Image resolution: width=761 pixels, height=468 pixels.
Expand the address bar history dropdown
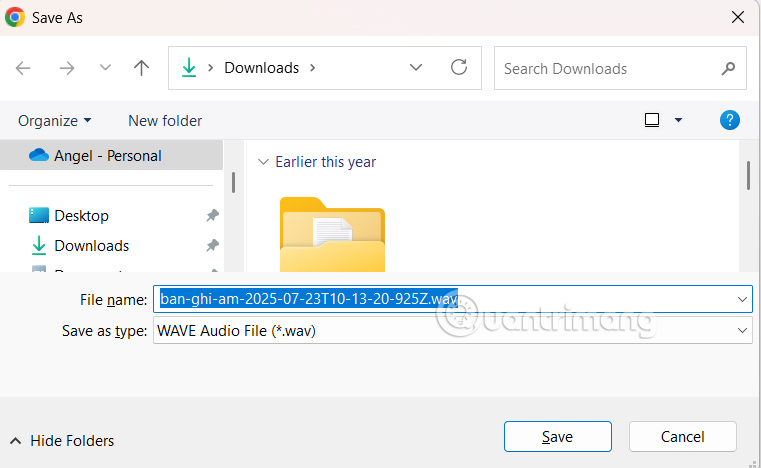(x=417, y=68)
